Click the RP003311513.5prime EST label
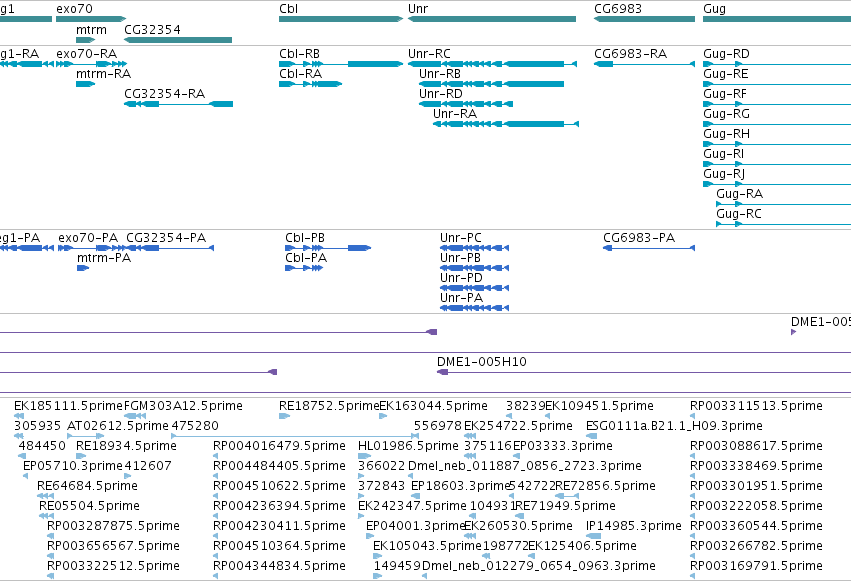Viewport: 851px width, 581px height. pyautogui.click(x=756, y=406)
